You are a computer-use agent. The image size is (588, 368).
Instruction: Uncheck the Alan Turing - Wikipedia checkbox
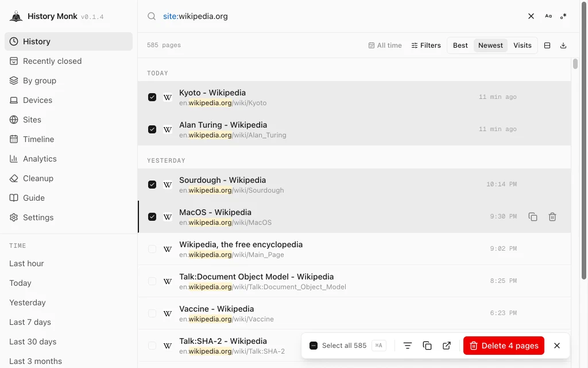pos(152,129)
